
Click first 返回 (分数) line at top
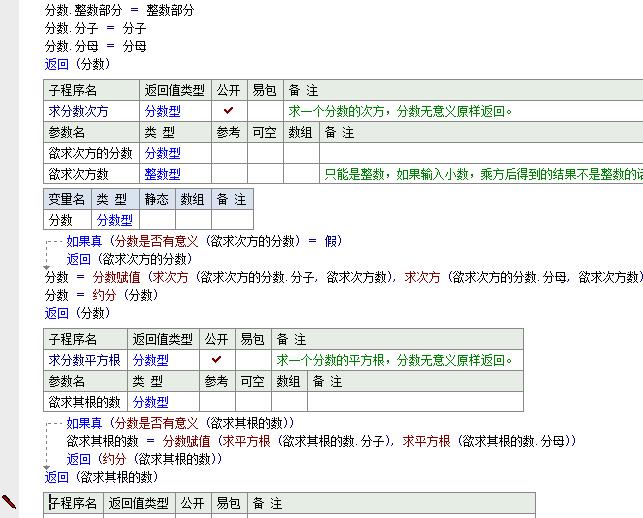point(78,64)
